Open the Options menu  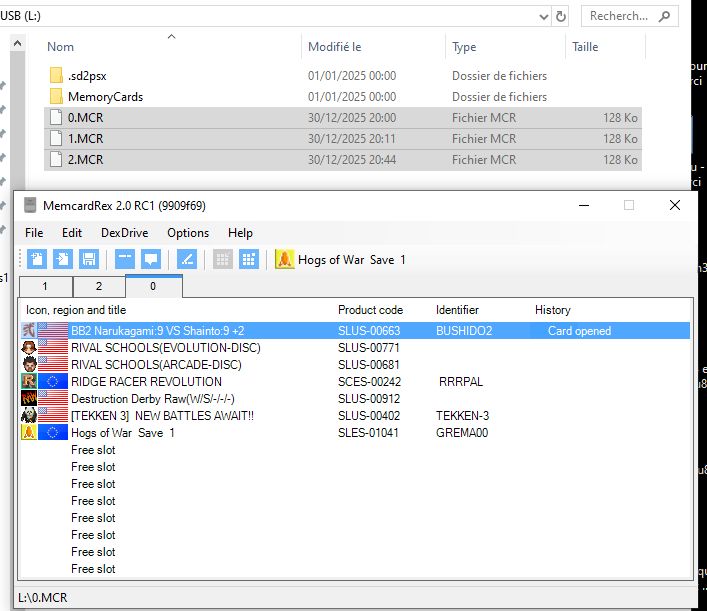tap(188, 233)
